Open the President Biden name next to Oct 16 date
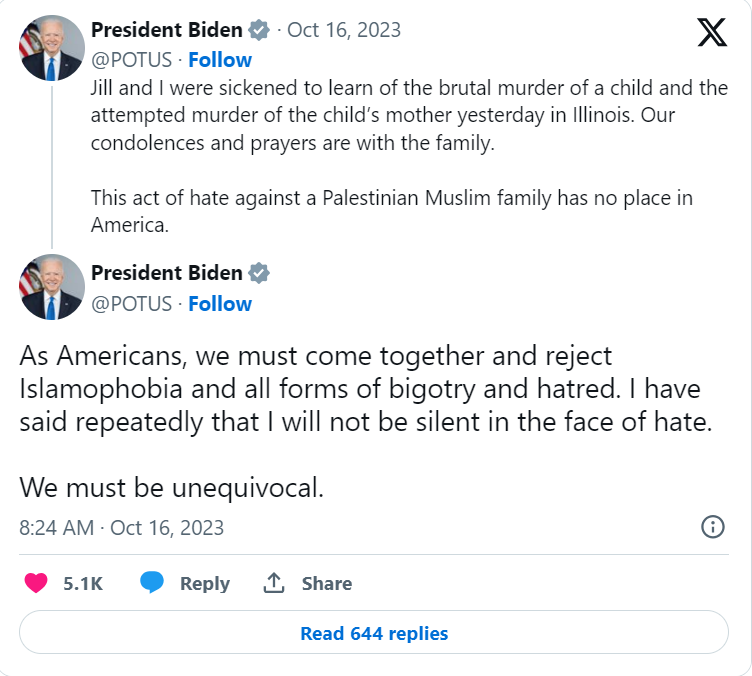The width and height of the screenshot is (752, 676). 166,30
